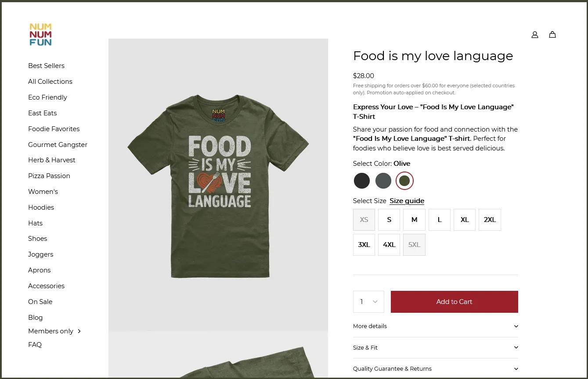
Task: Expand the Members only submenu arrow
Action: click(79, 331)
